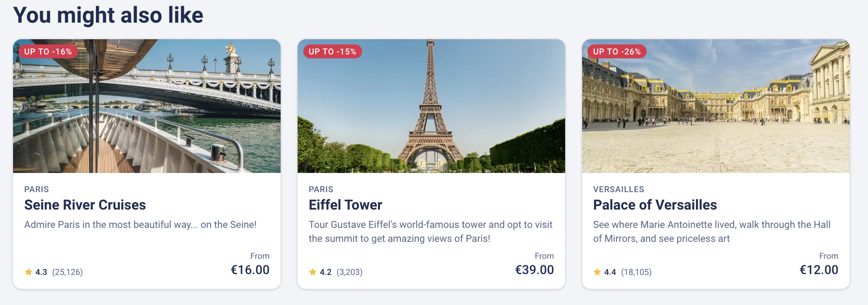The height and width of the screenshot is (305, 868).
Task: Click the UP TO -16% discount badge
Action: pyautogui.click(x=48, y=51)
